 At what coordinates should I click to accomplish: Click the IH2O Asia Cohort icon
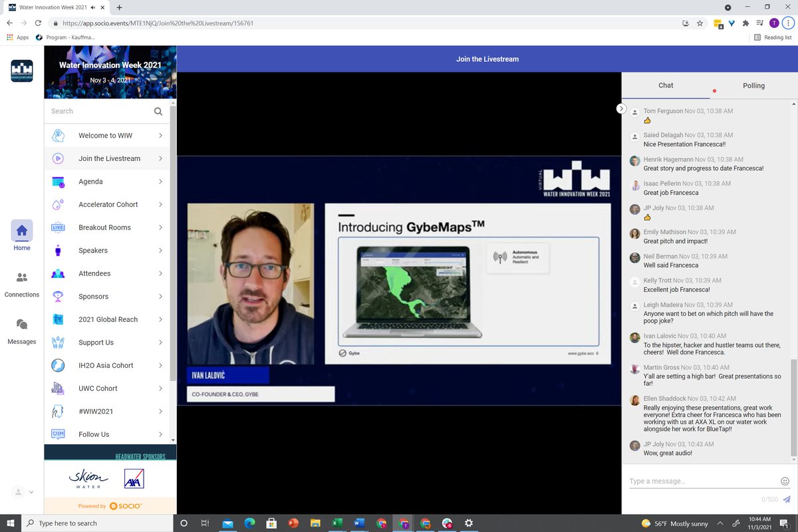[x=58, y=365]
